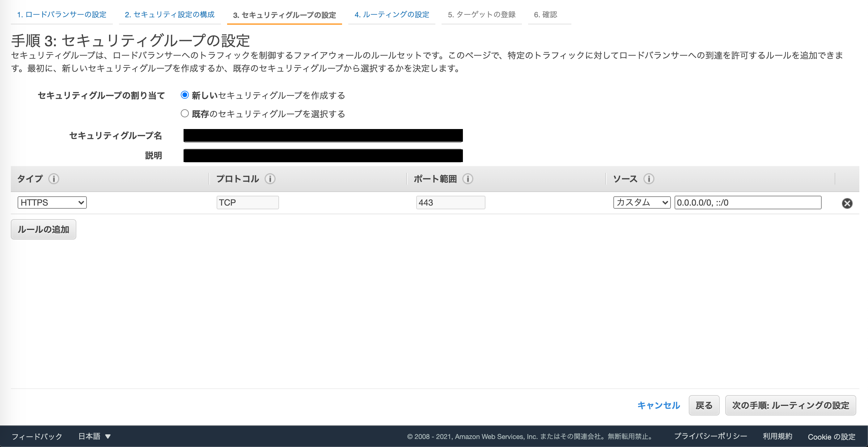Open the HTTPS type dropdown
Image resolution: width=868 pixels, height=447 pixels.
[52, 202]
